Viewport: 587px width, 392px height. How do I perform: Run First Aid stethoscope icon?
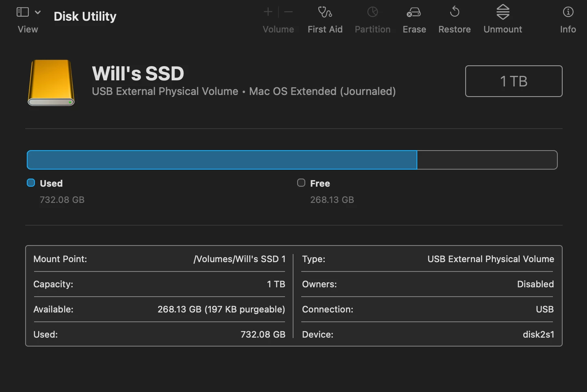[325, 12]
